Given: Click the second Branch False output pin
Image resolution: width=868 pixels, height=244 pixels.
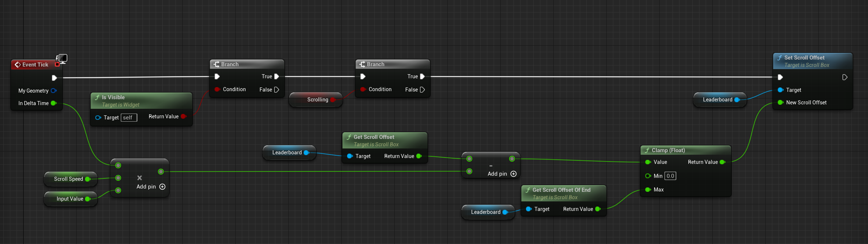Looking at the screenshot, I should (423, 90).
